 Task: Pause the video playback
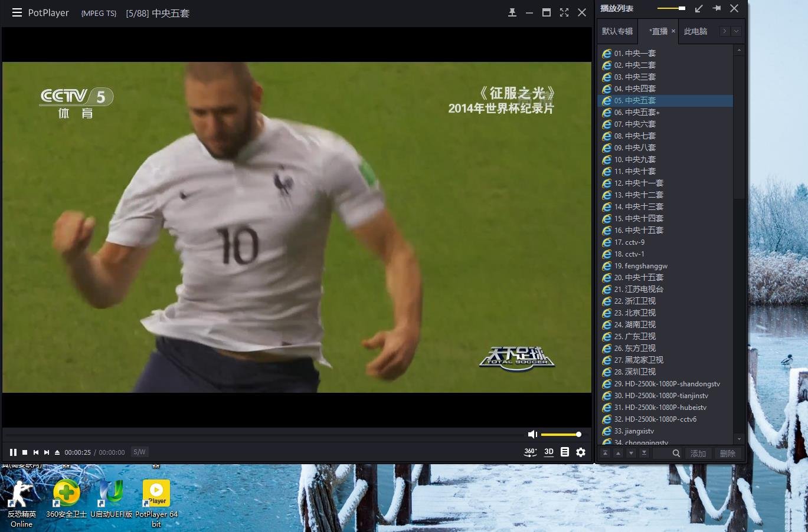[x=13, y=452]
